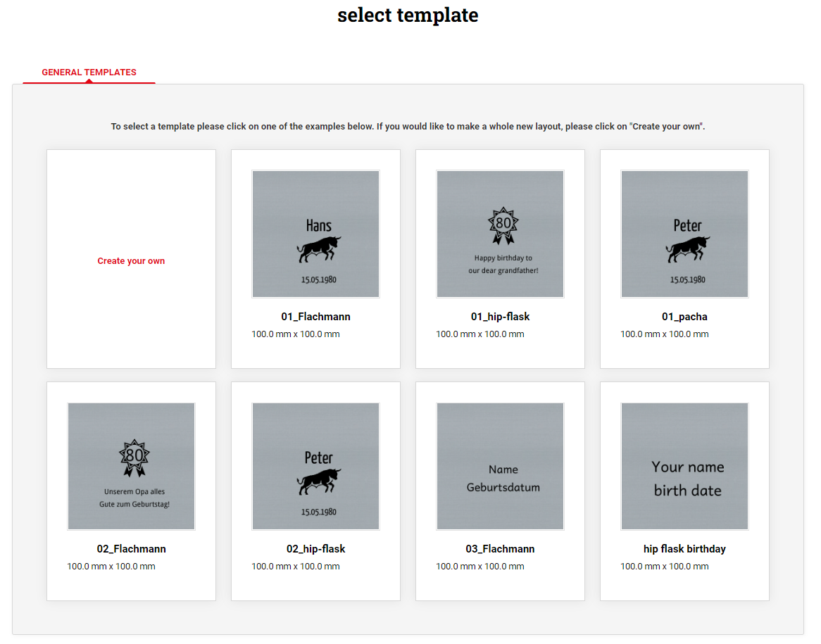The width and height of the screenshot is (821, 644).
Task: Select the 01_Flachmann thumbnail with Hans bull
Action: (315, 234)
